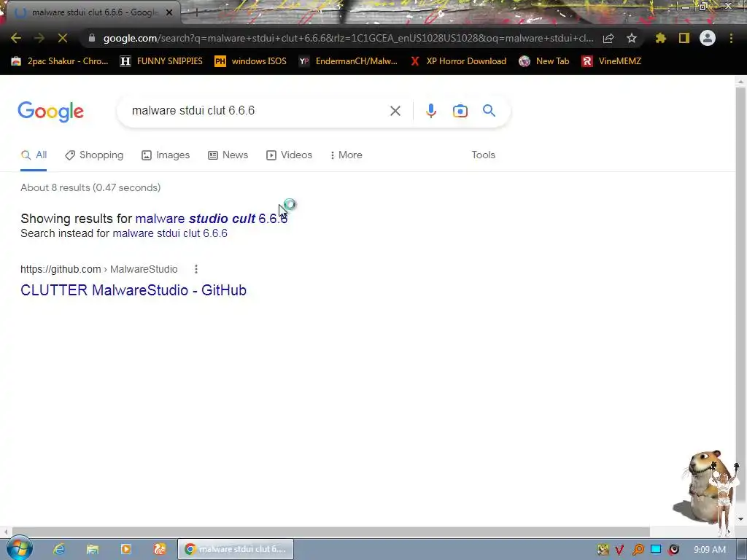Share this page via share icon
The width and height of the screenshot is (747, 560).
608,38
